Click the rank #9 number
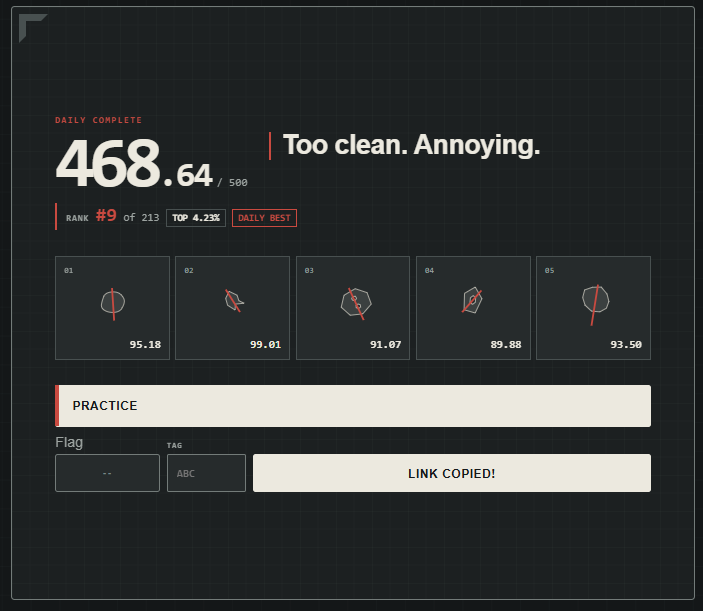 pos(106,216)
